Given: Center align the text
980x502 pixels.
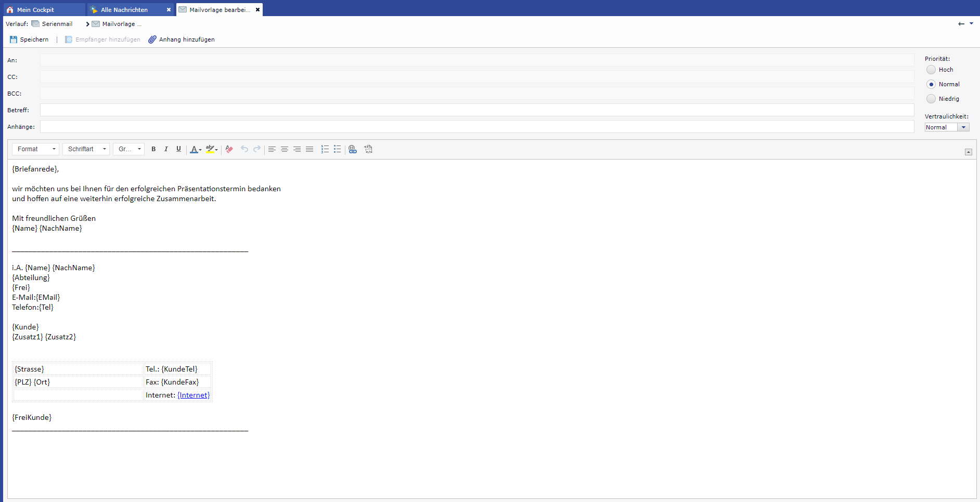Looking at the screenshot, I should click(x=285, y=149).
